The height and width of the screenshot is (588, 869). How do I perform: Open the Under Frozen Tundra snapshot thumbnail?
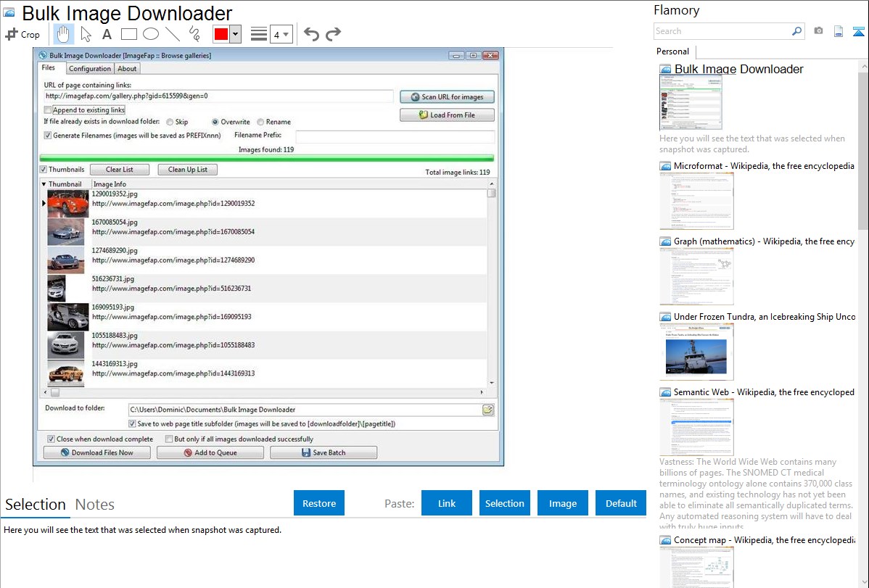click(x=696, y=352)
